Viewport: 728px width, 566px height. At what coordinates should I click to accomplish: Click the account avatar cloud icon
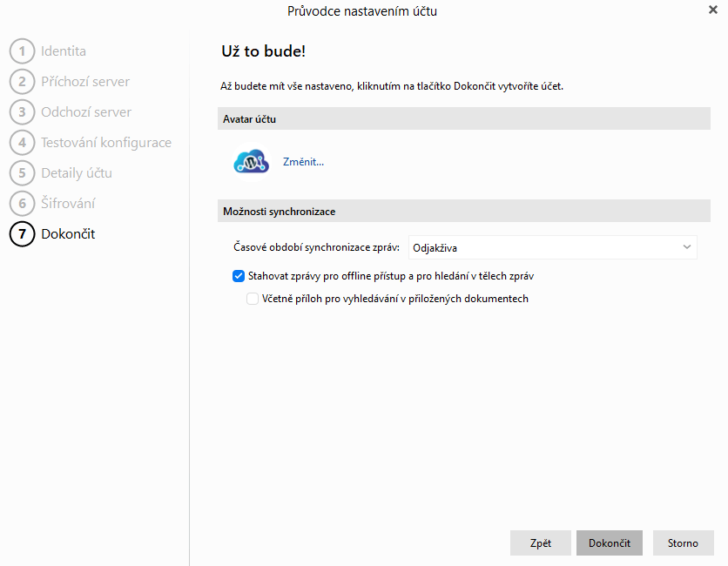tap(252, 162)
